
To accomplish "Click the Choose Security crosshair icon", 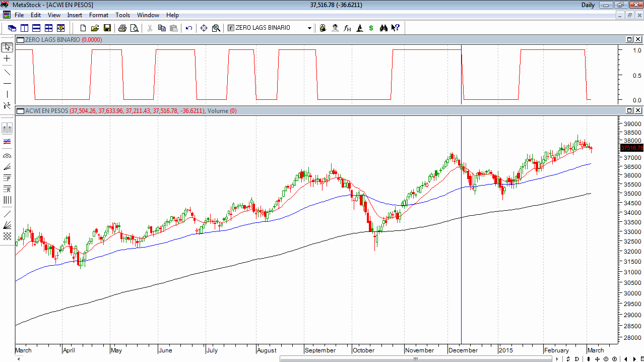I will (204, 28).
